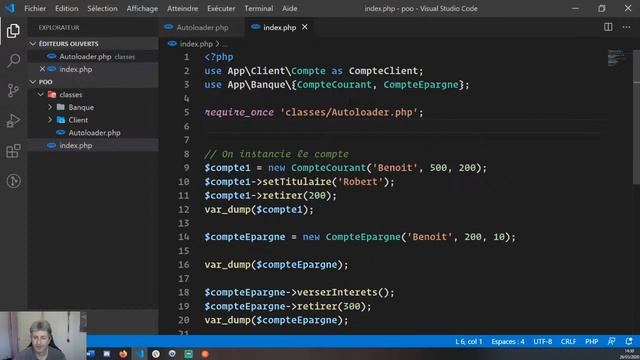Viewport: 640px width, 360px height.
Task: Click the code minimap preview
Action: pyautogui.click(x=616, y=58)
